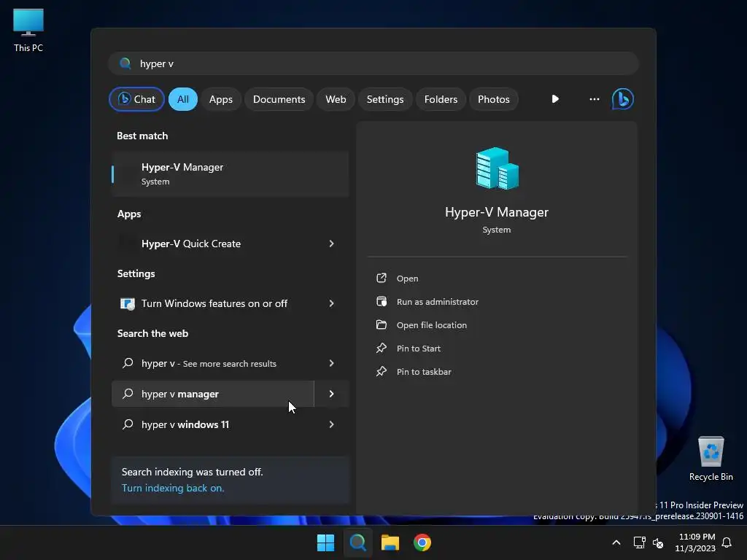
Task: Click the Turn Windows features icon
Action: pos(127,303)
